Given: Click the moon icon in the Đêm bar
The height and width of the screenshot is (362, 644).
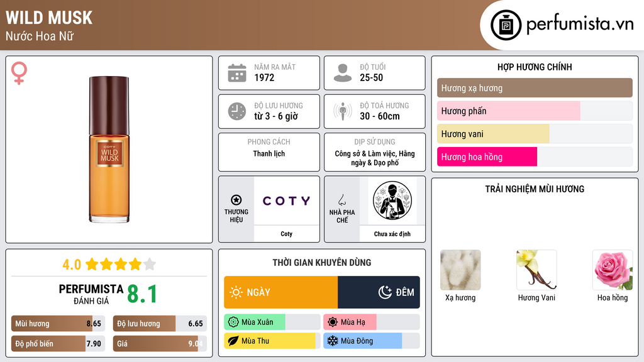Looking at the screenshot, I should click(385, 292).
